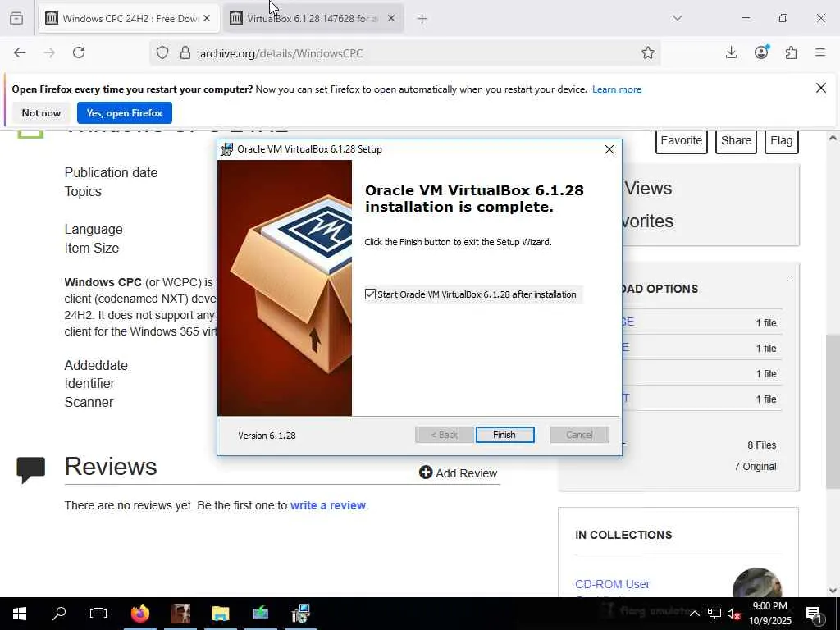Open Task View on the taskbar
The height and width of the screenshot is (630, 840).
click(98, 614)
